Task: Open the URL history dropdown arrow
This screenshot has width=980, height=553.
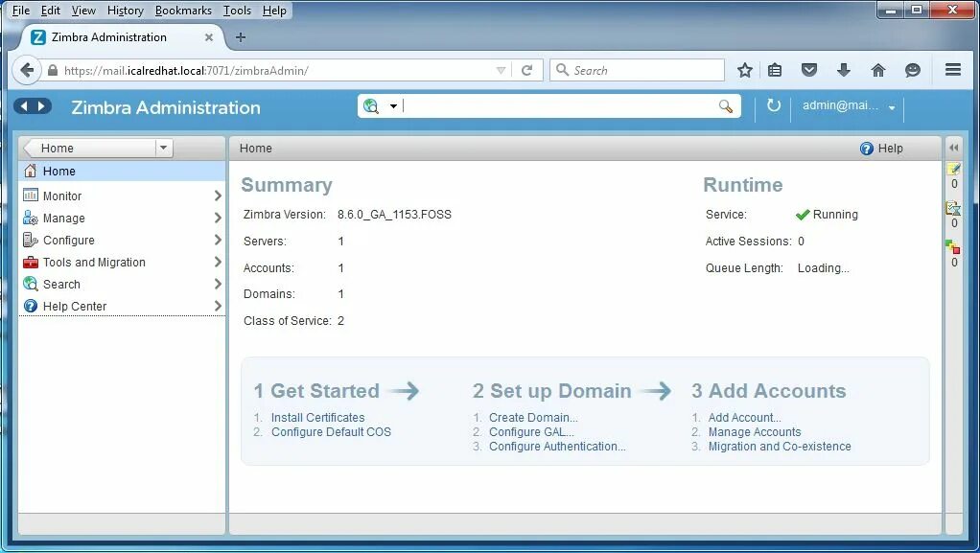Action: [501, 71]
